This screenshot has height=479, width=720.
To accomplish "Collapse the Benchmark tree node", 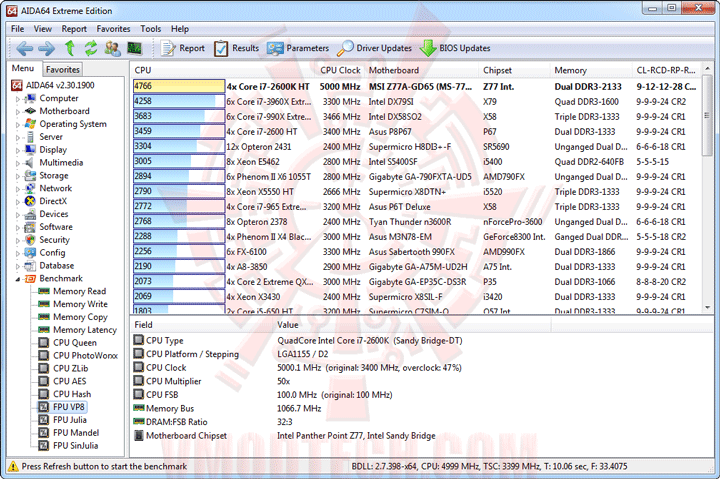I will point(18,279).
